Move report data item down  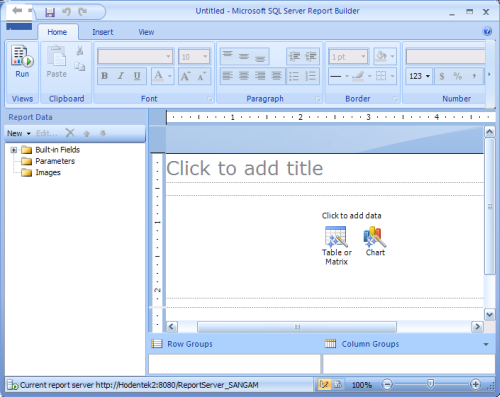[x=103, y=133]
